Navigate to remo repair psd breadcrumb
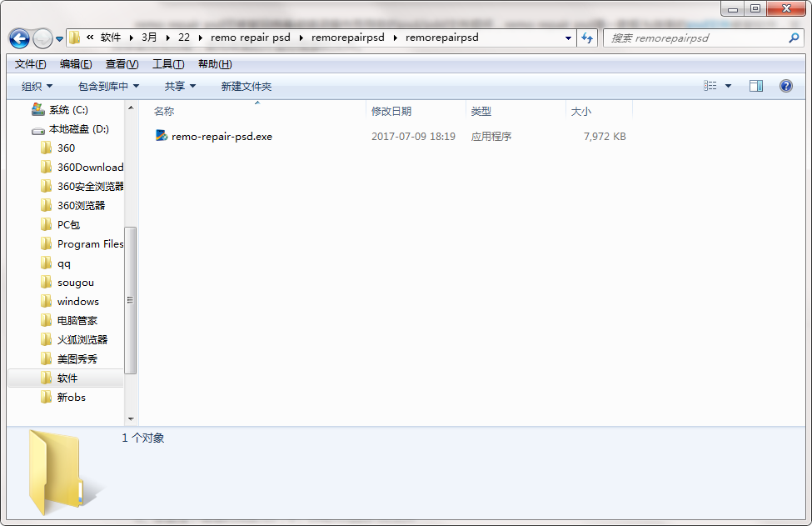 click(251, 38)
